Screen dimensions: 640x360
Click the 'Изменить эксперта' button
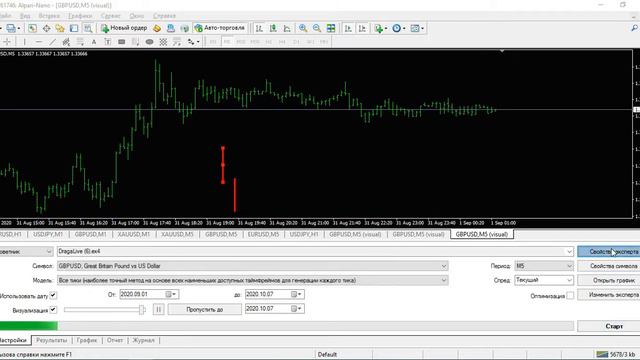pyautogui.click(x=609, y=294)
